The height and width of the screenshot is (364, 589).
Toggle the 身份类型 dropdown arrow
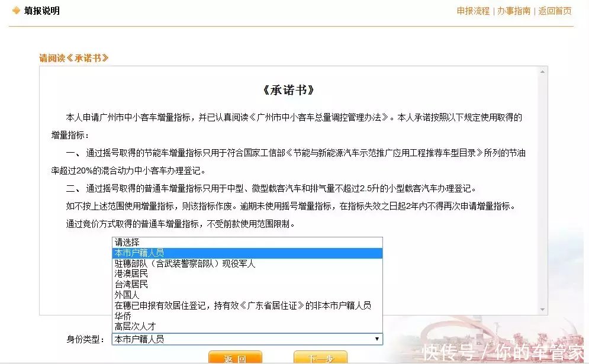pyautogui.click(x=376, y=339)
